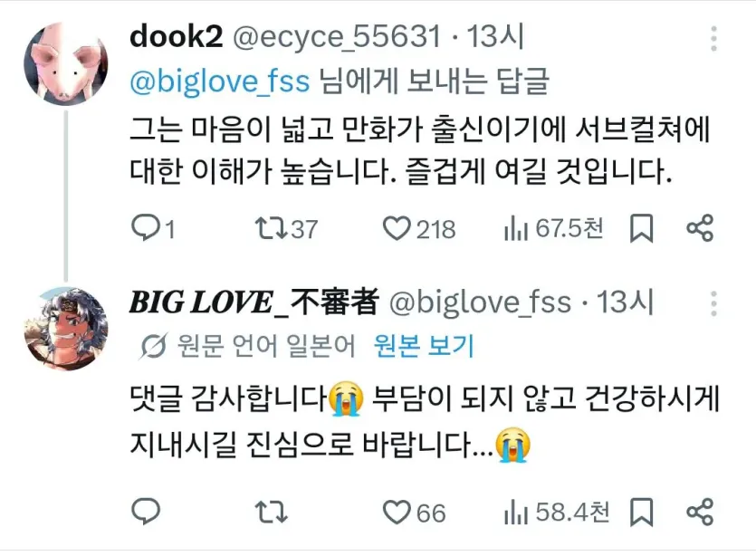Open BIG LOVE's anime avatar profile
Viewport: 756px width, 556px height.
tap(66, 329)
